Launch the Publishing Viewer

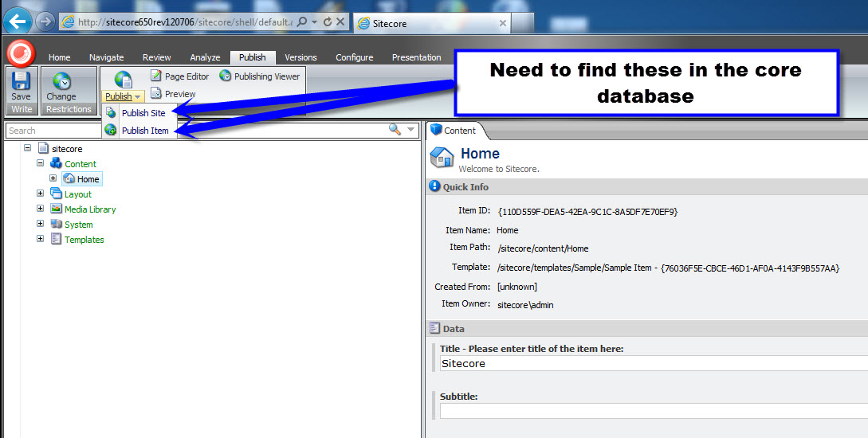(259, 76)
